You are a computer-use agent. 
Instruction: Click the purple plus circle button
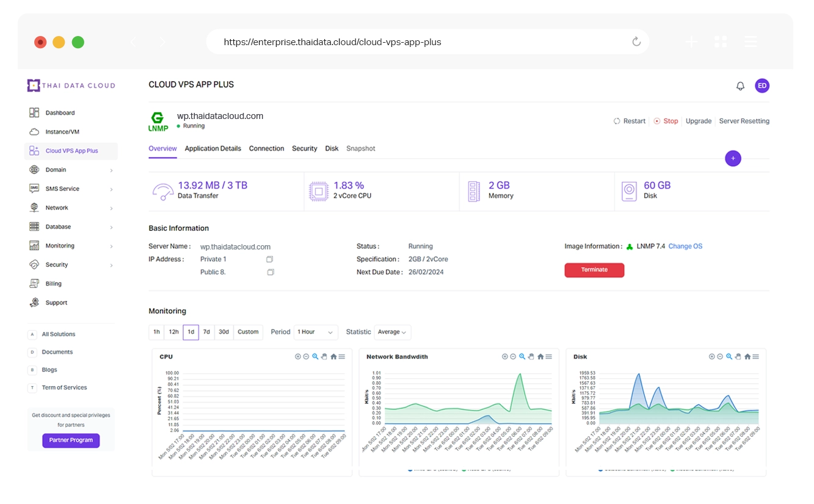pyautogui.click(x=733, y=159)
